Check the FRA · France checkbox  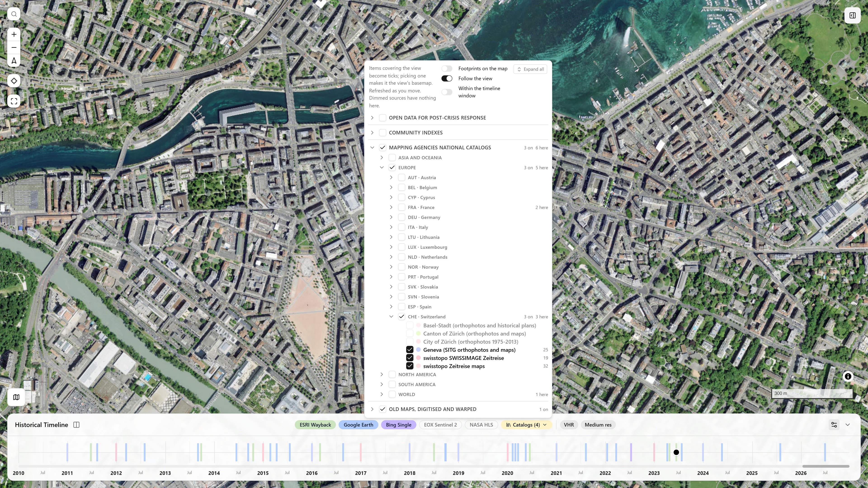coord(401,207)
